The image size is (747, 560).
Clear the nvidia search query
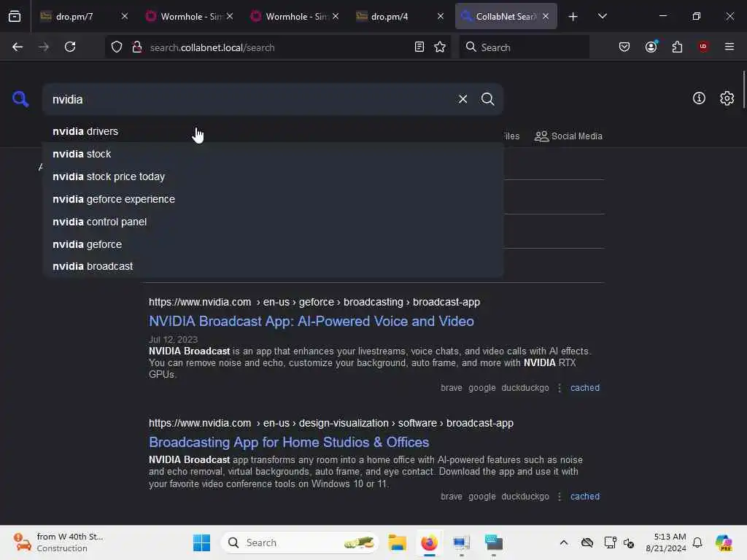(462, 99)
